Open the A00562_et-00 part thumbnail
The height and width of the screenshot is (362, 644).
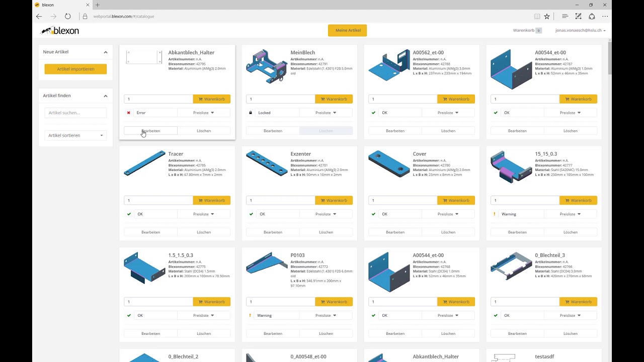coord(389,65)
